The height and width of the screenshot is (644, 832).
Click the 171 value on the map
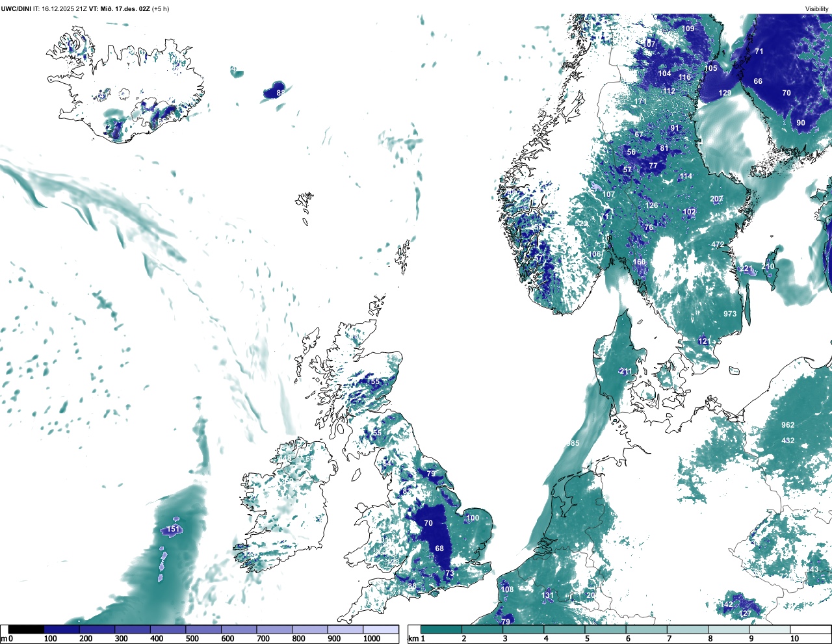pos(640,101)
